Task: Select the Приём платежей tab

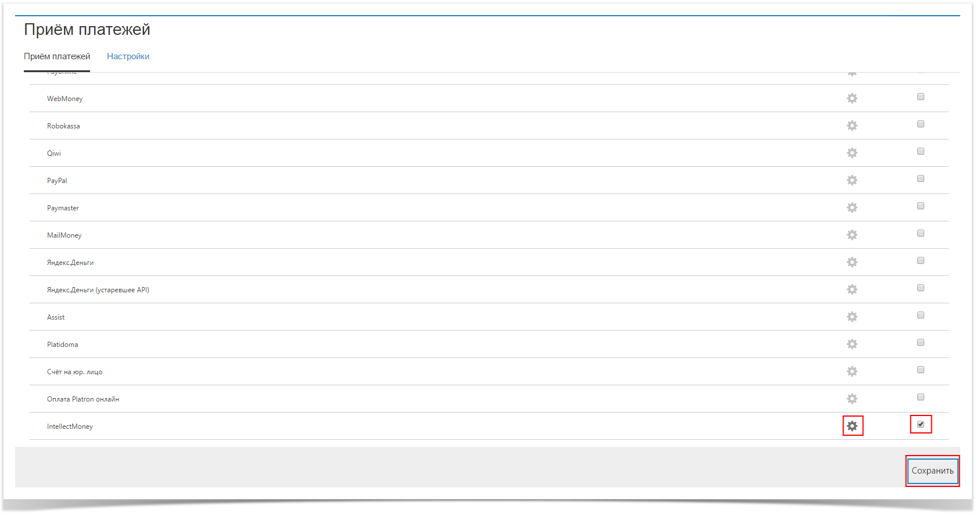Action: [x=57, y=56]
